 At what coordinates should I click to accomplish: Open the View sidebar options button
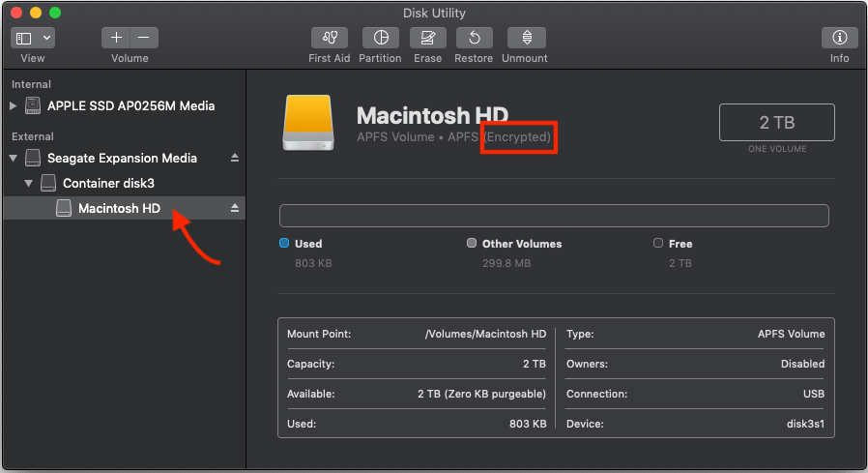[x=24, y=38]
